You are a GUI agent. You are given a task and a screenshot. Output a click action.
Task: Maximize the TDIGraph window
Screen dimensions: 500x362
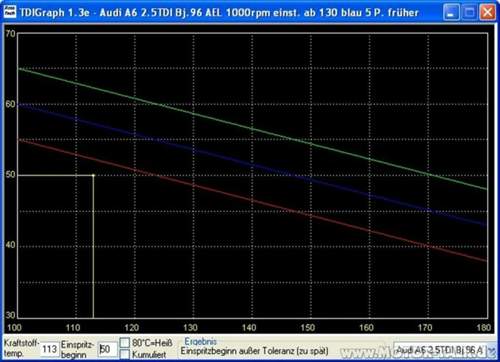tap(469, 13)
